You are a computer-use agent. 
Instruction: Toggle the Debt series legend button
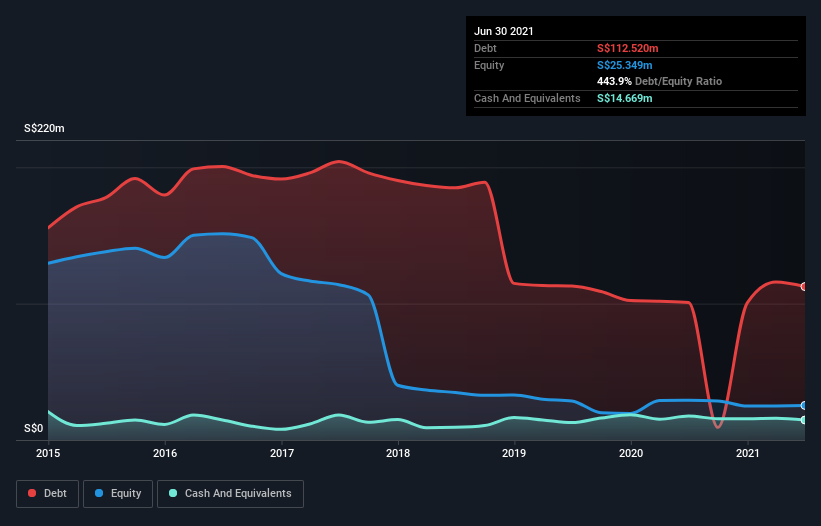[x=48, y=494]
